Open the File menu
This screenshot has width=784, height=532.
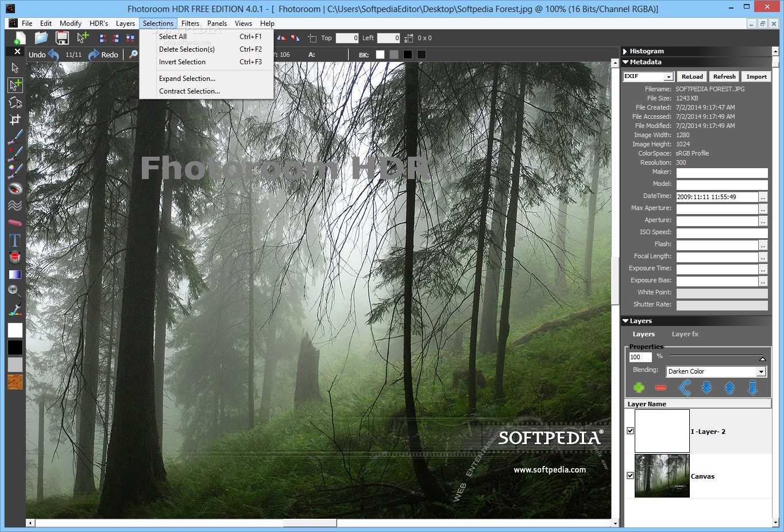[27, 24]
